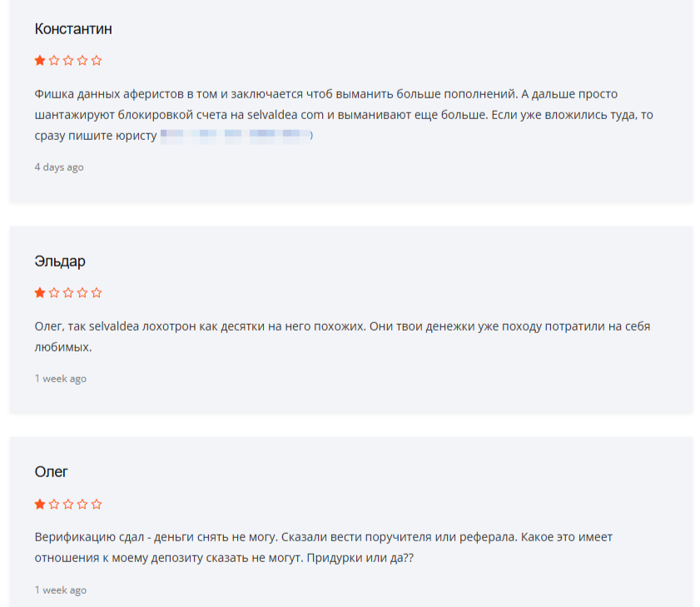Viewport: 700px width, 607px height.
Task: Click Эльдар's review text about selvaldea лохотрон
Action: tap(342, 326)
